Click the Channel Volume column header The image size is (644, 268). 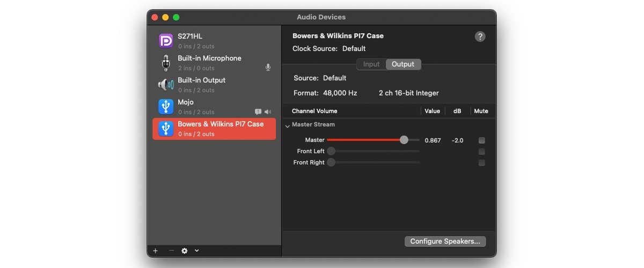click(314, 111)
